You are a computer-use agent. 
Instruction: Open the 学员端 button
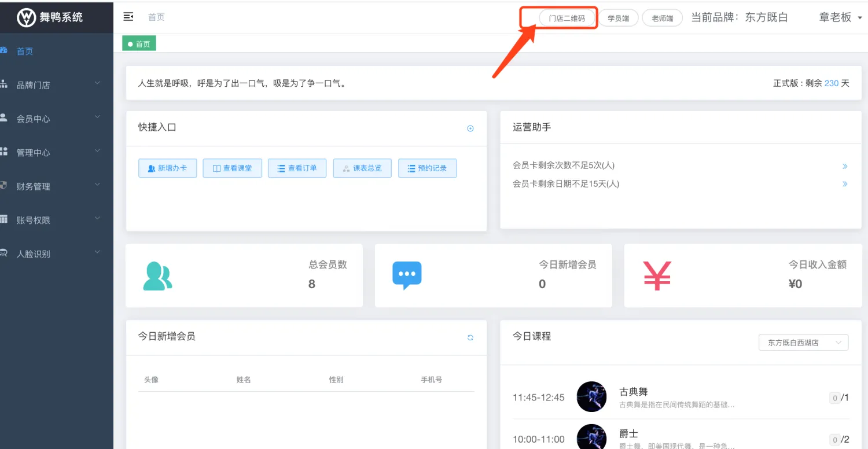(618, 18)
